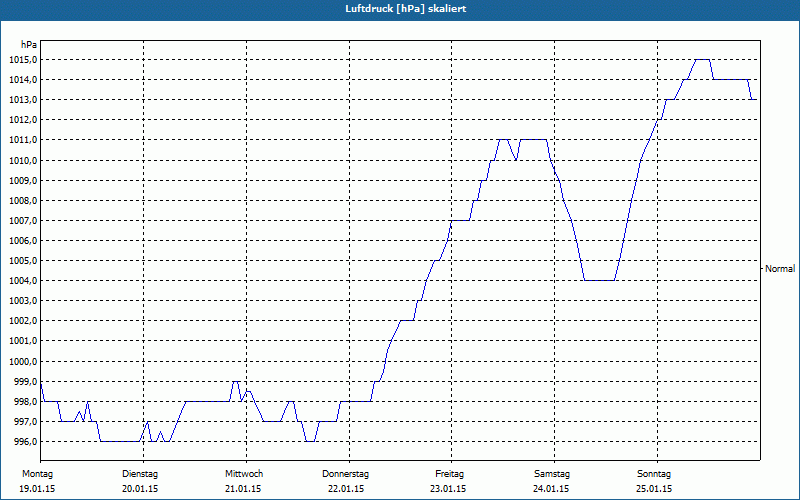Click the 996,0 axis value
The image size is (800, 500).
point(26,441)
